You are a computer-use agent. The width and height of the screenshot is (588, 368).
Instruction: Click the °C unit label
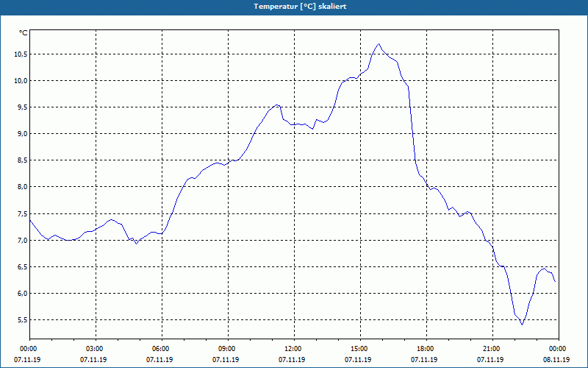[x=24, y=33]
